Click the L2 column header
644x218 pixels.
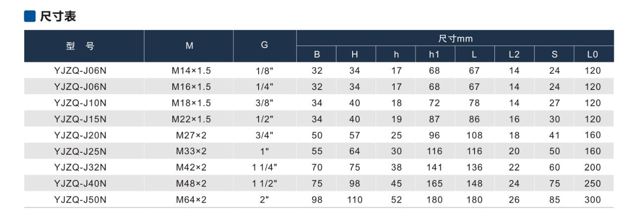[x=514, y=54]
